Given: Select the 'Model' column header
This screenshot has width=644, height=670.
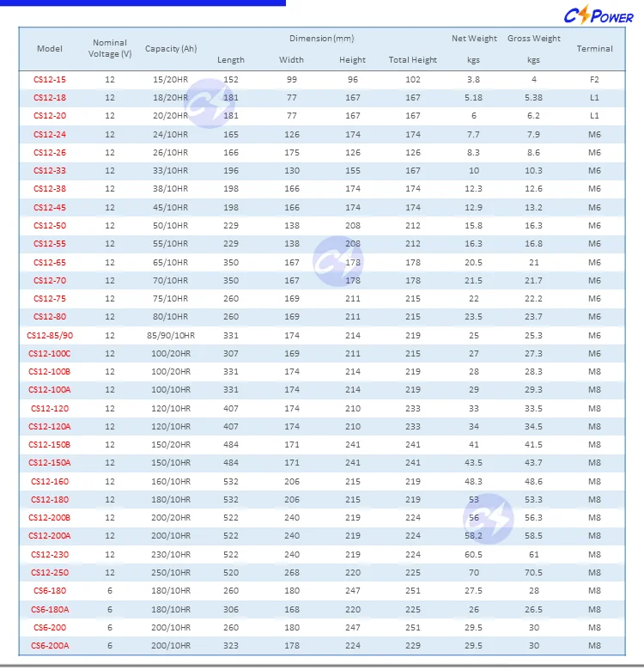Looking at the screenshot, I should pos(50,49).
